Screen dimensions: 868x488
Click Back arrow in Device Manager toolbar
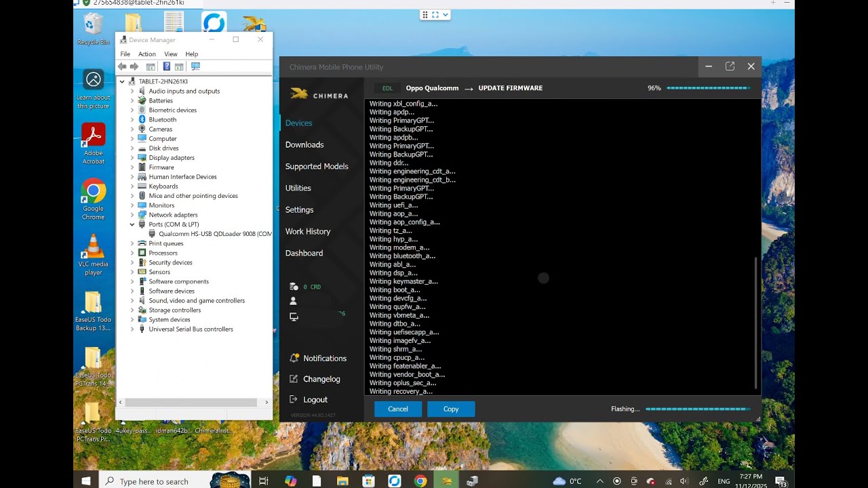122,66
